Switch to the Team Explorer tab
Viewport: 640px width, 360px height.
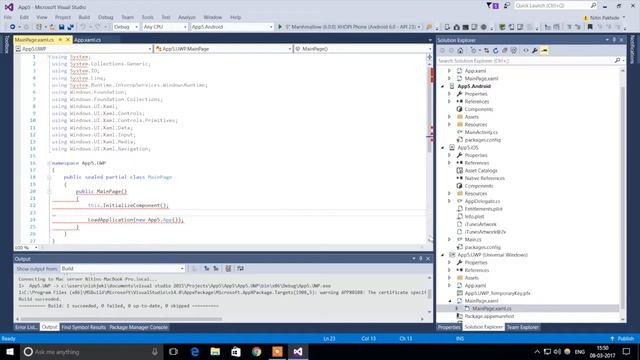click(x=522, y=327)
